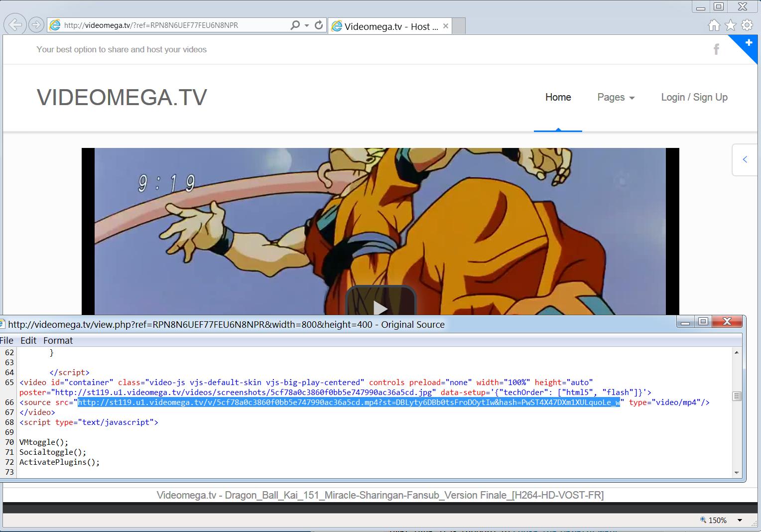Click the tagline about hosting your videos
Viewport: 761px width, 532px height.
pos(122,49)
